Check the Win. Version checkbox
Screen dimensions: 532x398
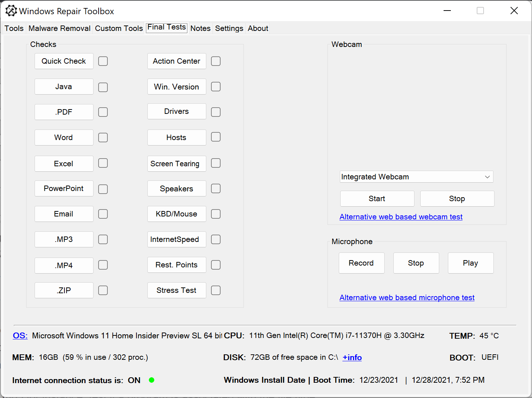(x=216, y=87)
